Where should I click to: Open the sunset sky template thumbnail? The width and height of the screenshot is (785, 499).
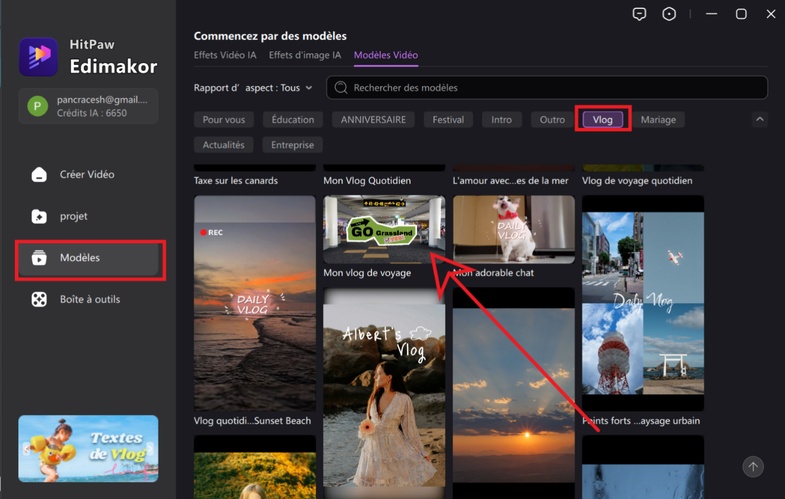pos(514,393)
